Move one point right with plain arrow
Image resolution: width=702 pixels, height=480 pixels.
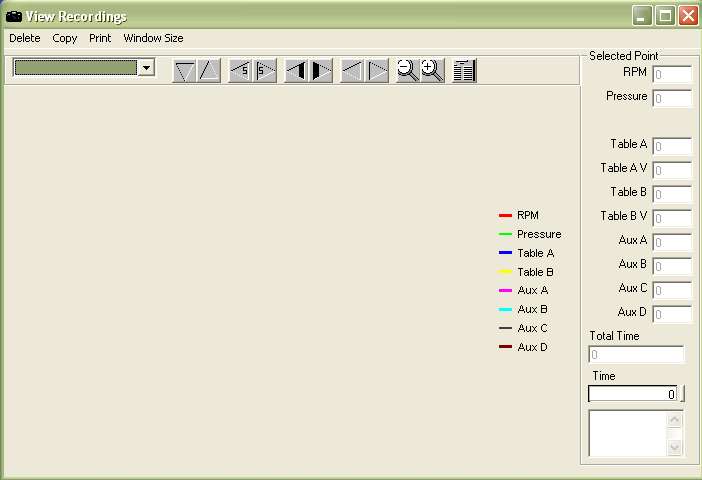point(377,71)
